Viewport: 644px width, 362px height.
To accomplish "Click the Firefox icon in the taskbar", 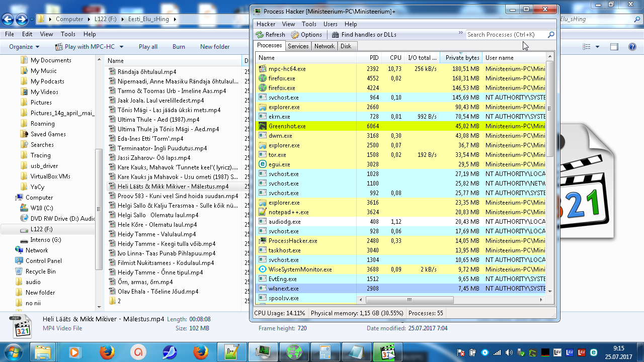I will [x=106, y=351].
